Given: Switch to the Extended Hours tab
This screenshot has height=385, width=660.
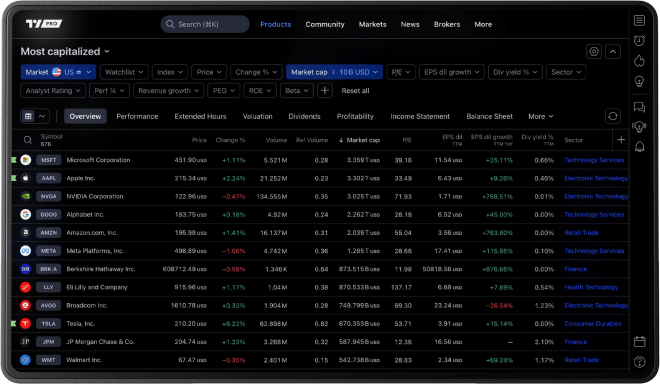Looking at the screenshot, I should pos(200,116).
